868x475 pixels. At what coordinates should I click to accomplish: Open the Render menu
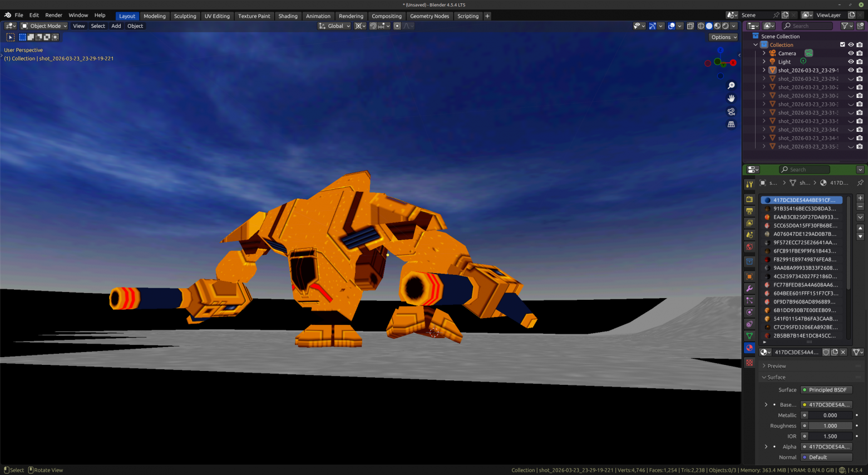53,15
